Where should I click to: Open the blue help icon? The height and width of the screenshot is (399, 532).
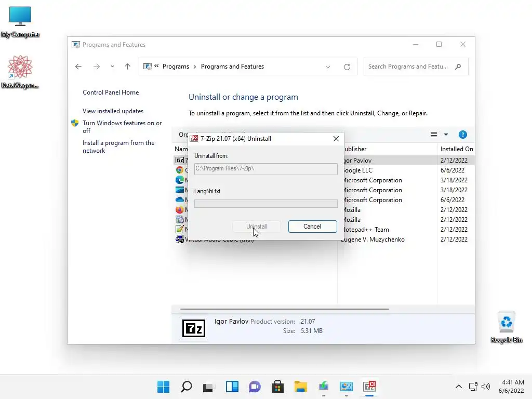click(x=463, y=135)
